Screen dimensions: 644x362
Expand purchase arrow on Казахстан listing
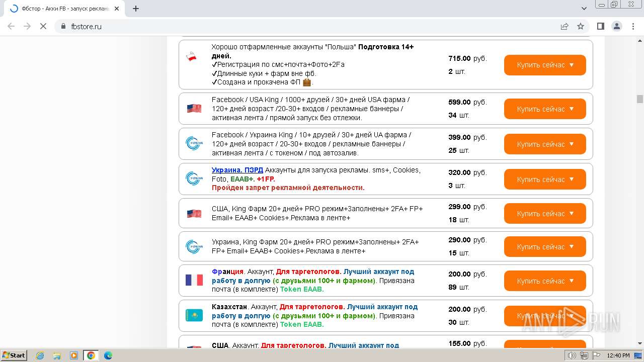(x=571, y=316)
